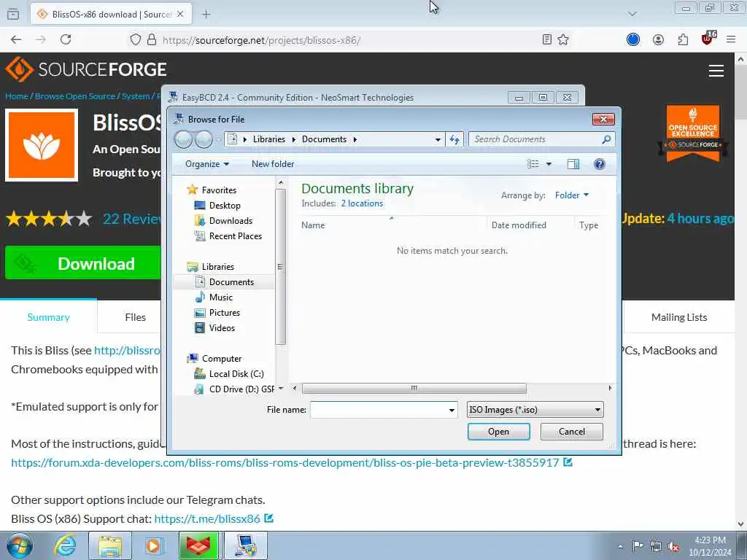The image size is (747, 560).
Task: Open the Organize dropdown menu
Action: pyautogui.click(x=206, y=164)
